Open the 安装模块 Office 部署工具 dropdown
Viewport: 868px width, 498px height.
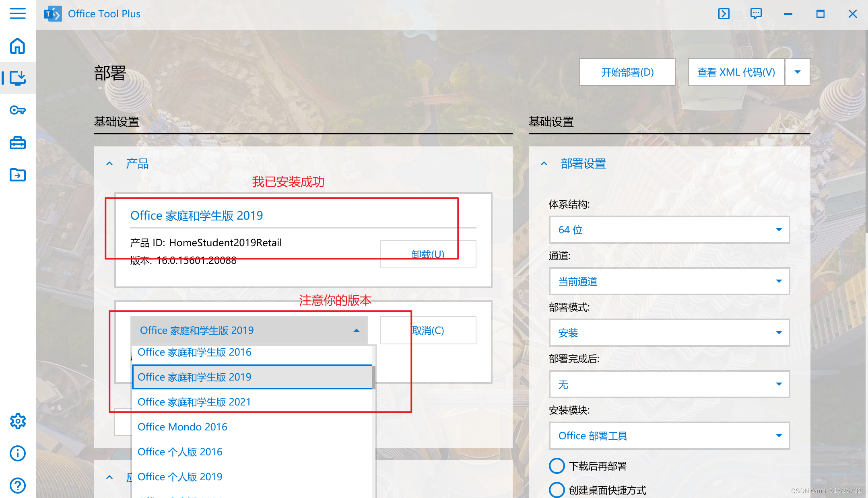click(669, 436)
